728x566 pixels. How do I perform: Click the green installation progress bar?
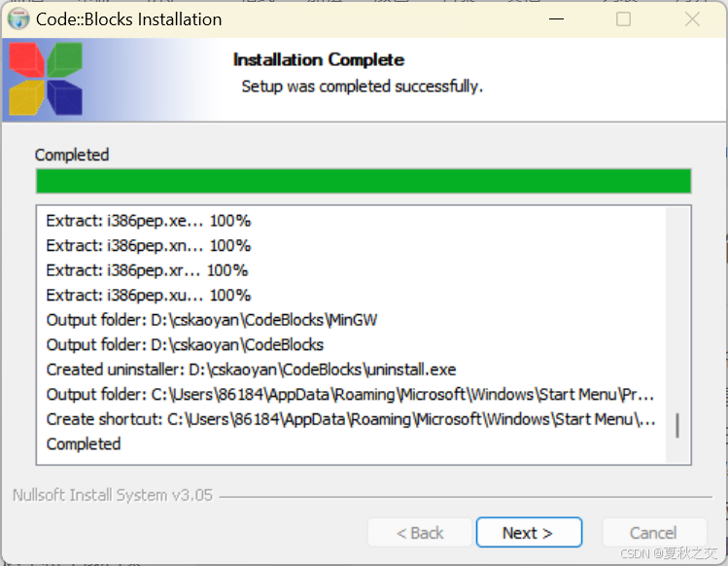coord(364,181)
